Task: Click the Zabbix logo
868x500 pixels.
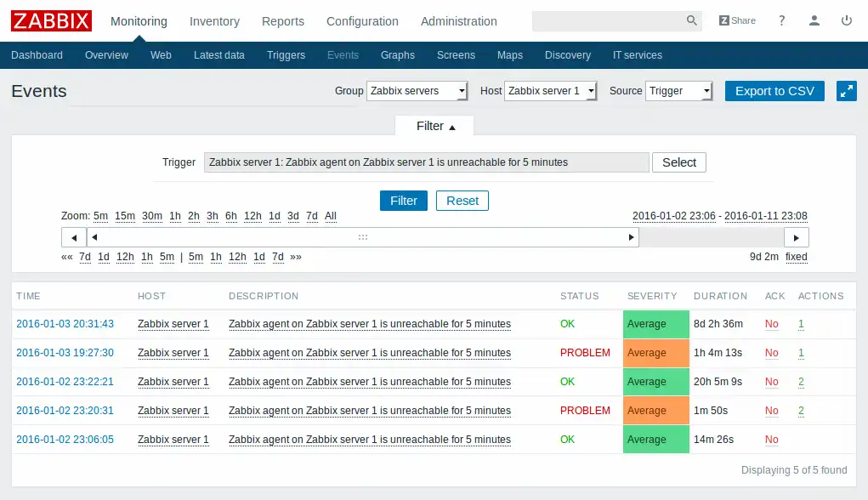Action: coord(51,21)
